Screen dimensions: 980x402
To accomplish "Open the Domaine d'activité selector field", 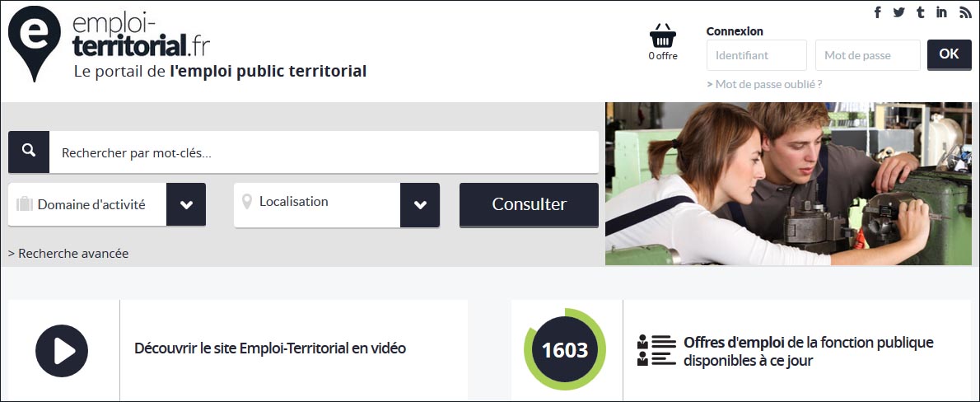I will [x=107, y=204].
